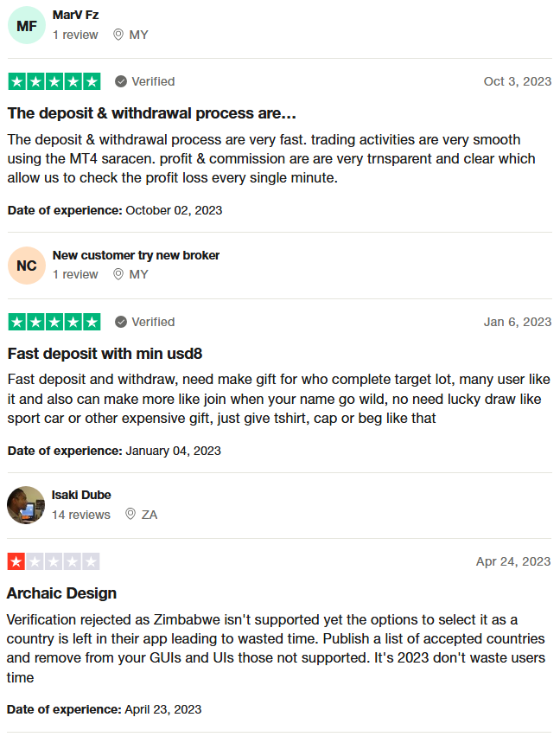Open review titled 'The deposit & withdrawal process are…'
This screenshot has height=743, width=560.
coord(152,113)
